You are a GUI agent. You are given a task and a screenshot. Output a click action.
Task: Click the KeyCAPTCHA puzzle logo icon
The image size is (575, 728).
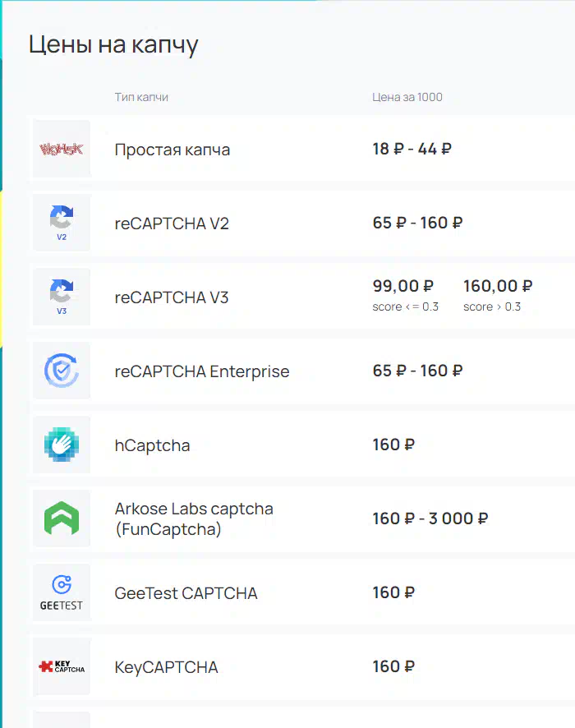click(x=62, y=666)
